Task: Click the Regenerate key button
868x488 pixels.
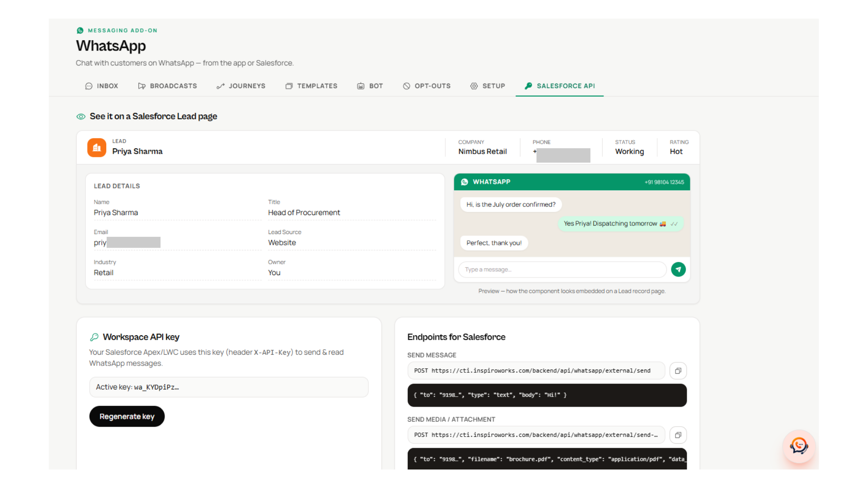Action: coord(127,416)
